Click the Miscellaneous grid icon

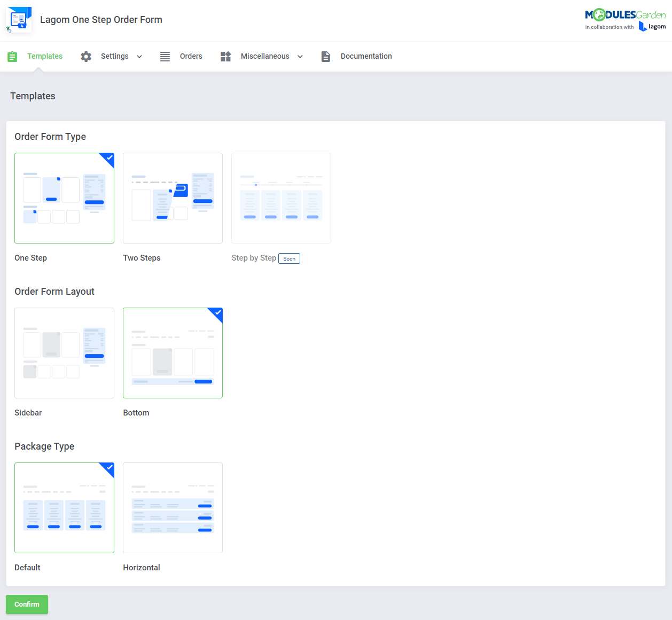pyautogui.click(x=225, y=56)
